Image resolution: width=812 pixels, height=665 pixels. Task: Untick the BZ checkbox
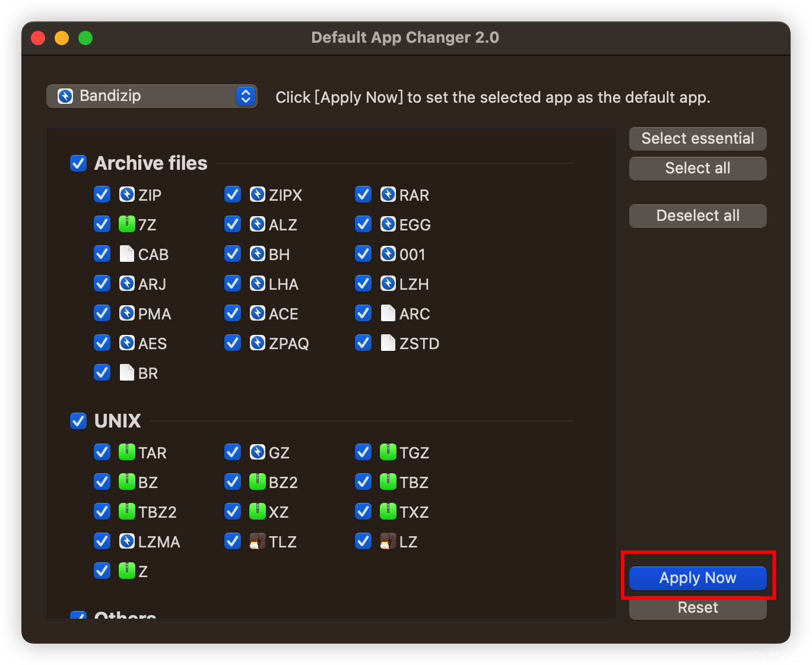point(102,482)
